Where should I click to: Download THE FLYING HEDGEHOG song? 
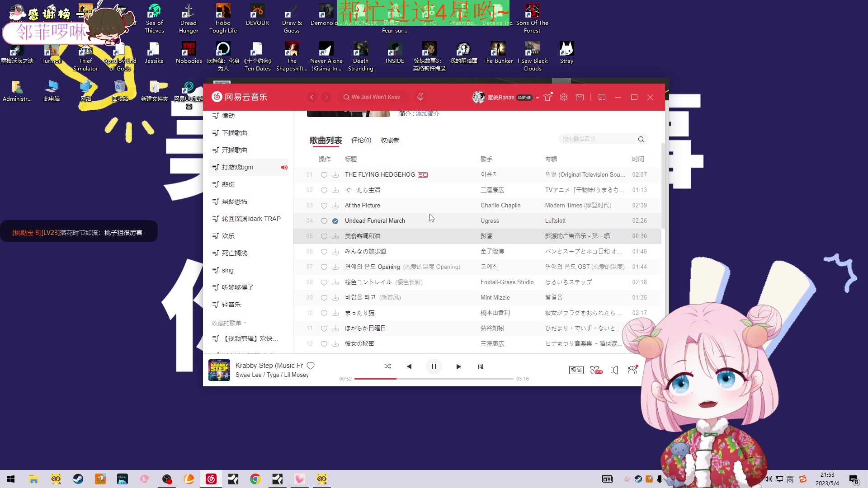point(335,175)
